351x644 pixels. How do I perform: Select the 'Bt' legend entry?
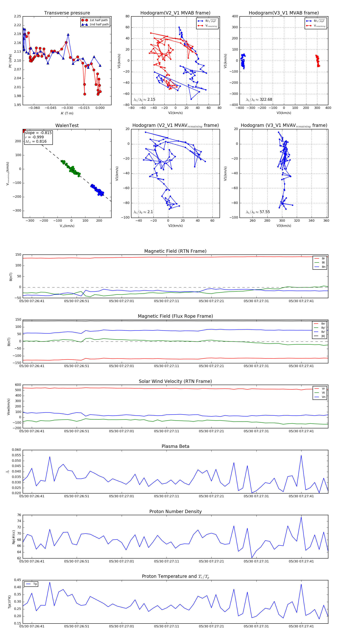320,262
